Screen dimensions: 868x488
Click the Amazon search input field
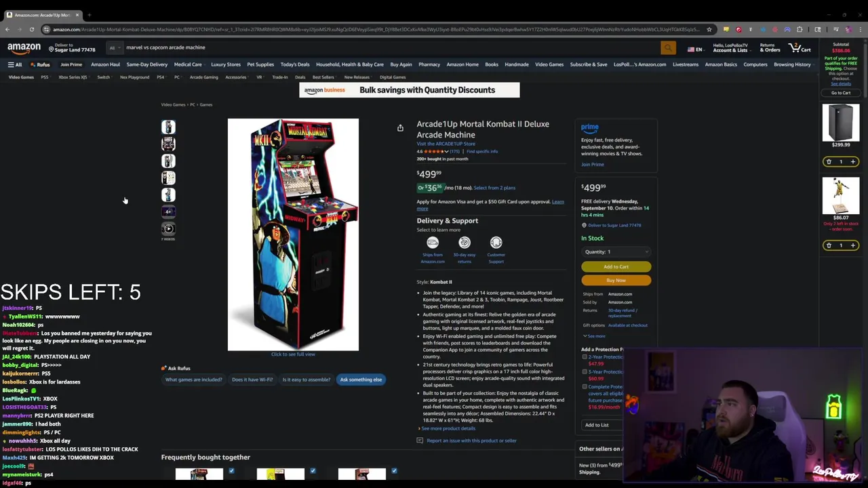pos(391,47)
